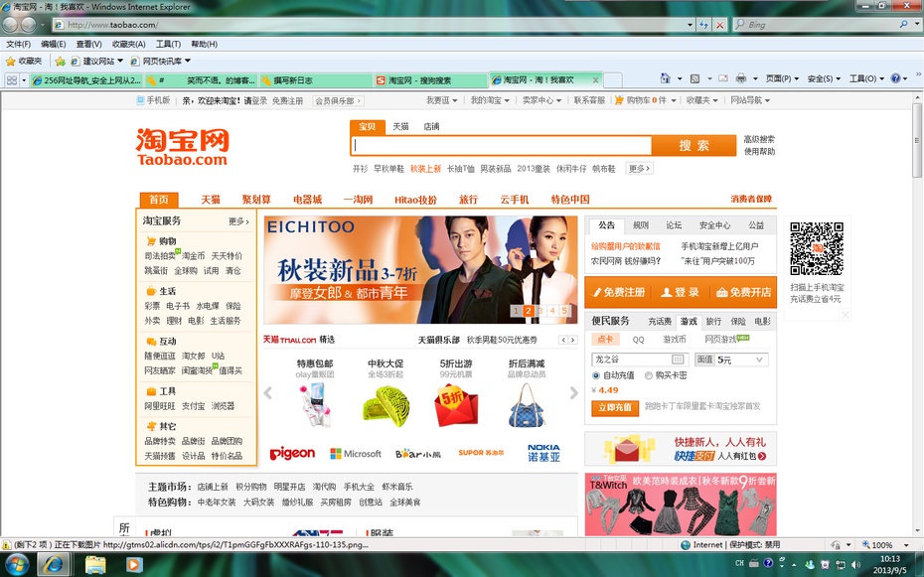Viewport: 924px width, 577px height.
Task: Open the 安全(S) command bar dropdown
Action: click(x=824, y=78)
